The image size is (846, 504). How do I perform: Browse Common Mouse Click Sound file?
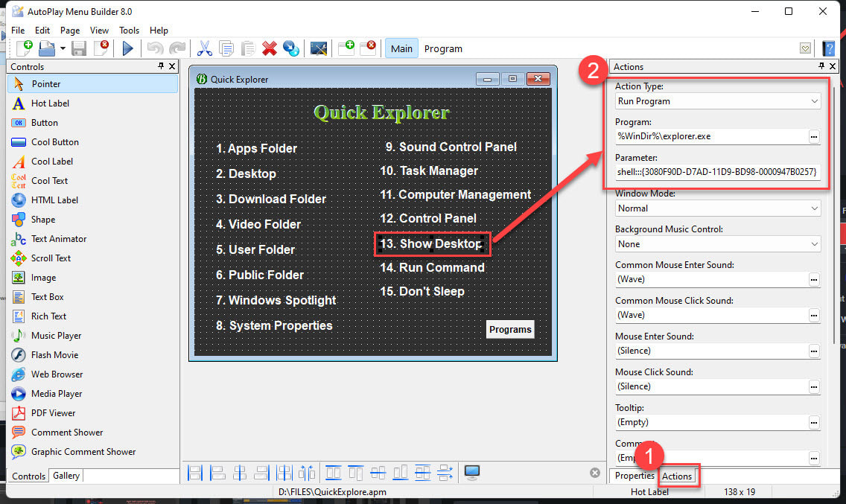click(x=814, y=315)
